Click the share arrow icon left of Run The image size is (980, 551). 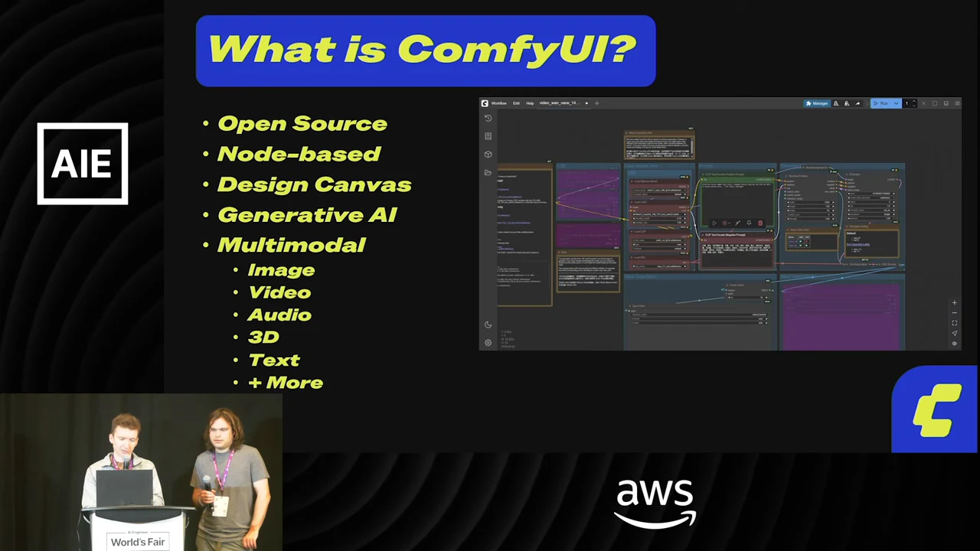[x=857, y=103]
